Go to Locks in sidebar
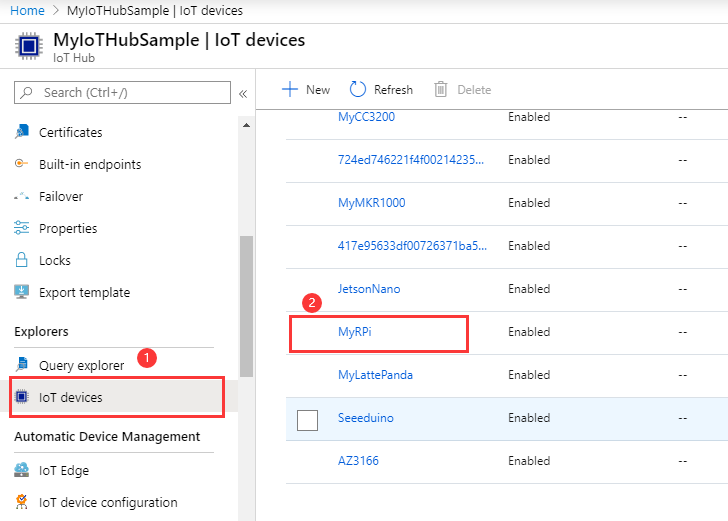Screen dimensions: 728x521 click(x=55, y=260)
